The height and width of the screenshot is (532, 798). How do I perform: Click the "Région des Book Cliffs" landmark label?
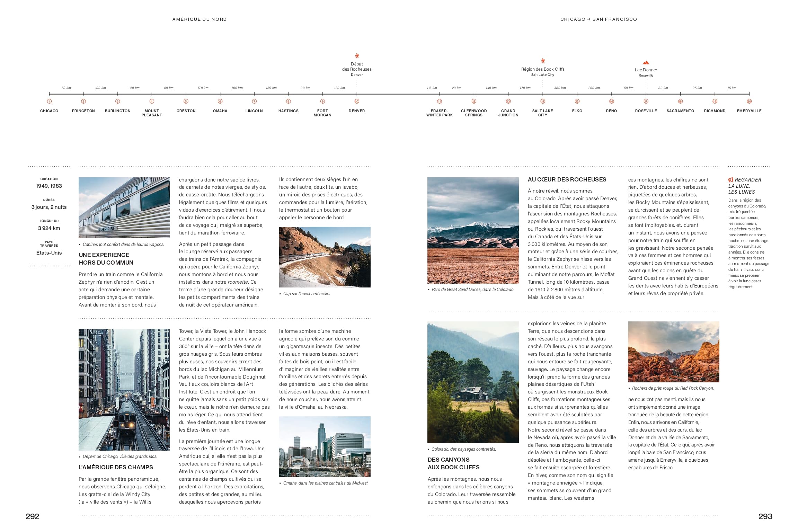click(x=543, y=69)
